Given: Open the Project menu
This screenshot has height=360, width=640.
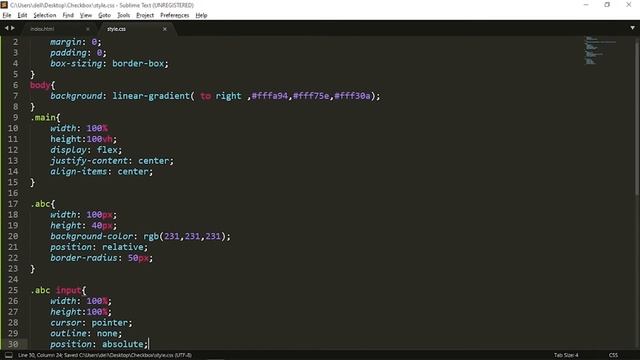Looking at the screenshot, I should pyautogui.click(x=145, y=15).
